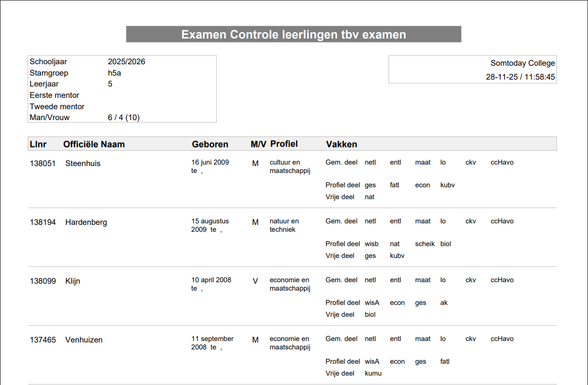Image resolution: width=588 pixels, height=385 pixels.
Task: Click Hardenberg's 'scheik' subject
Action: point(425,244)
